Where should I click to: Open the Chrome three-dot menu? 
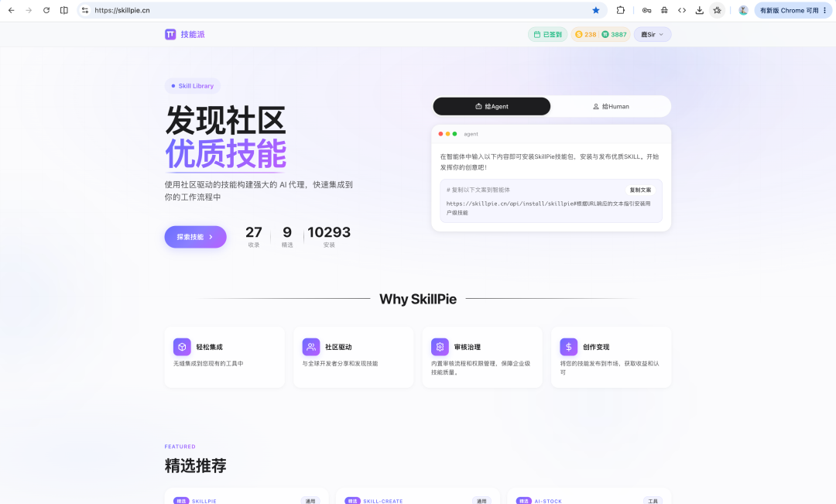tap(825, 10)
